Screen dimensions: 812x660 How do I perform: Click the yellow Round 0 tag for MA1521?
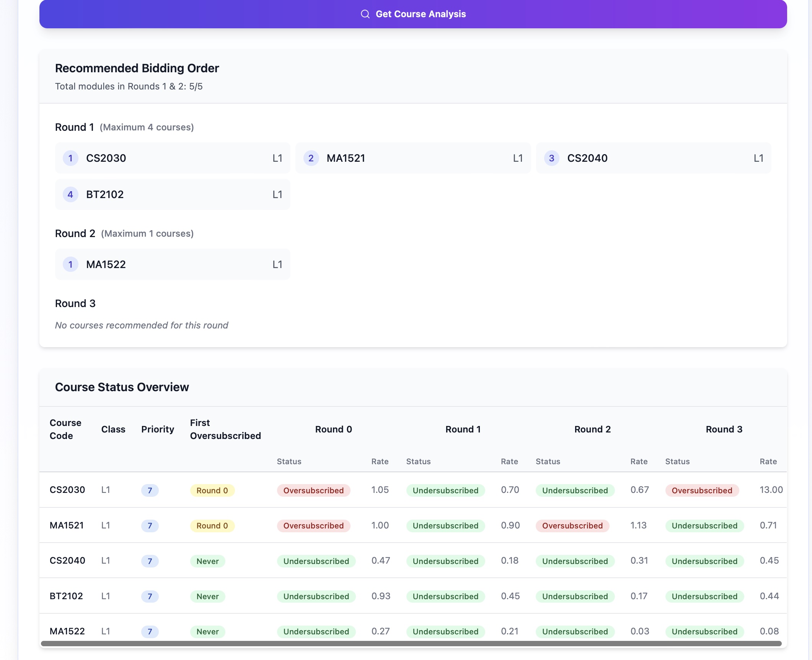pos(212,525)
